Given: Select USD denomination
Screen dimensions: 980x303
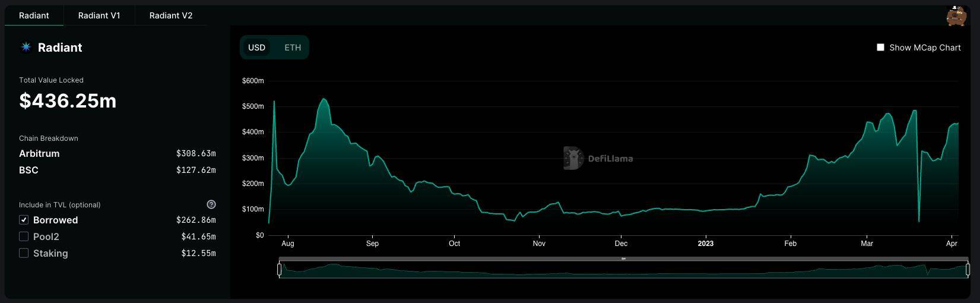Looking at the screenshot, I should click(x=256, y=48).
